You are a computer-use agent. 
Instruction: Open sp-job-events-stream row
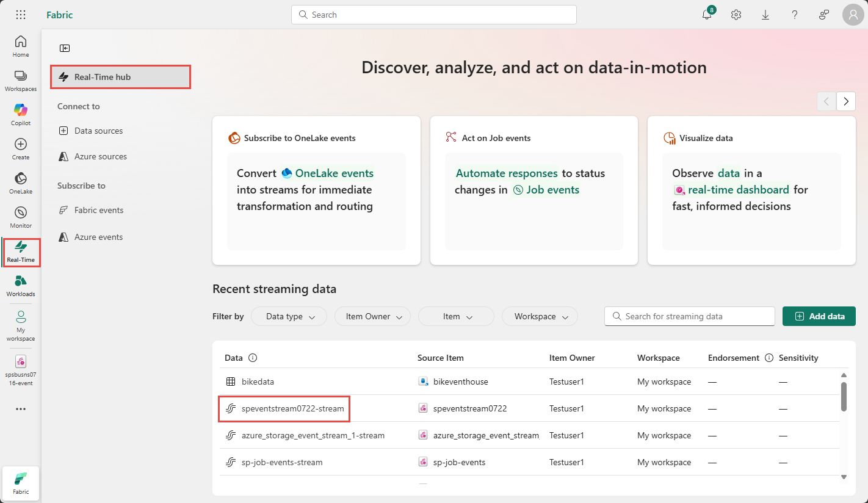282,462
